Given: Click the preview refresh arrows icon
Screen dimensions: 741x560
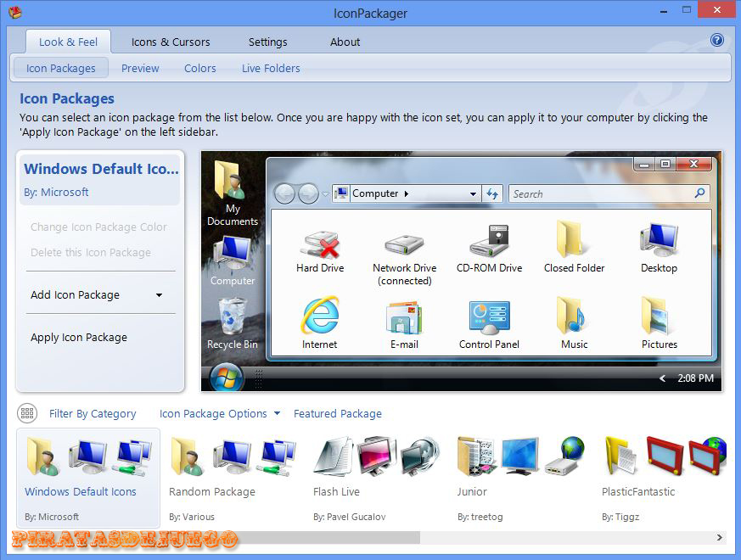Looking at the screenshot, I should (492, 193).
